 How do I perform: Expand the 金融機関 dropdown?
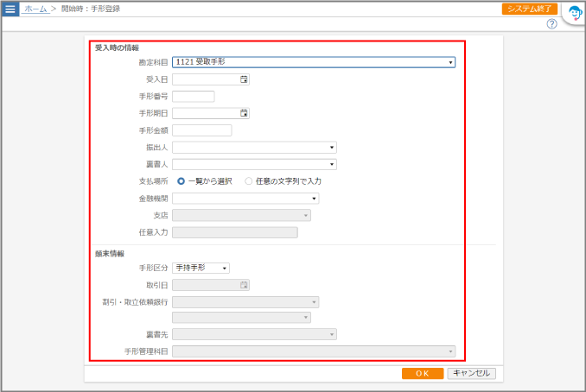point(314,199)
